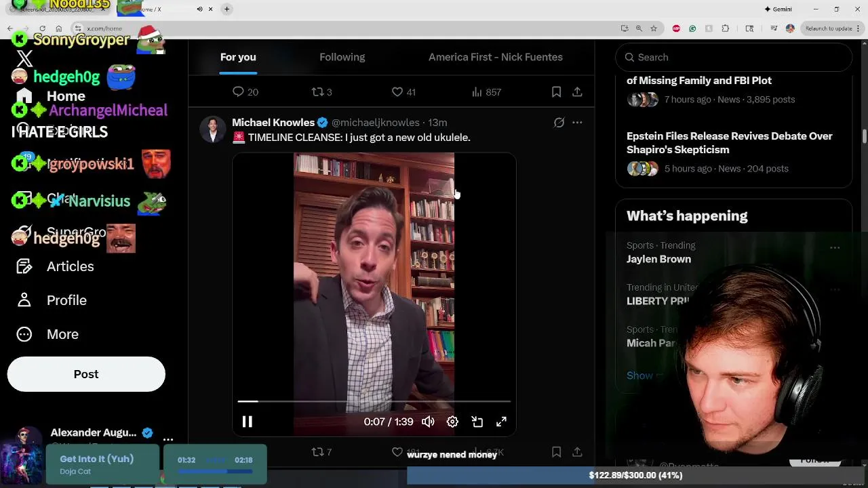Image resolution: width=868 pixels, height=488 pixels.
Task: Open Chrome profile avatar
Action: click(790, 28)
